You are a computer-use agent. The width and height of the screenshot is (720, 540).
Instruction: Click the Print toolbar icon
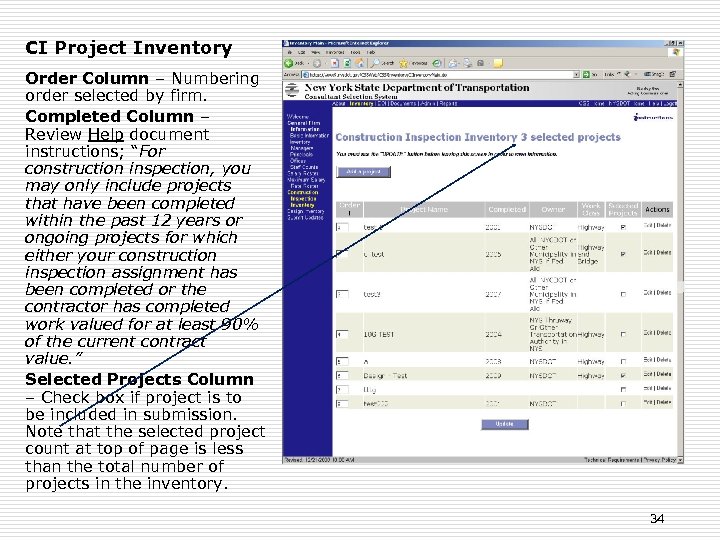coord(467,63)
